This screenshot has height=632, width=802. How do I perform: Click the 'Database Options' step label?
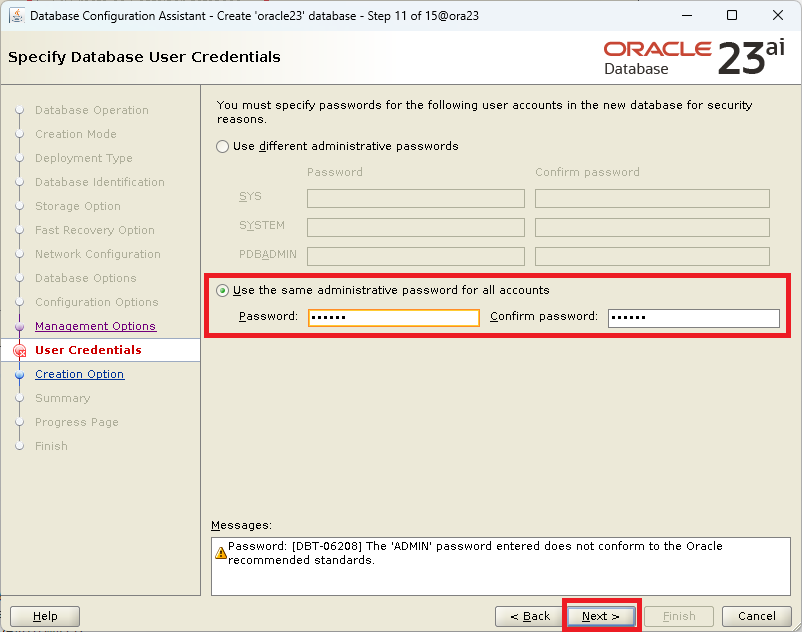[85, 278]
